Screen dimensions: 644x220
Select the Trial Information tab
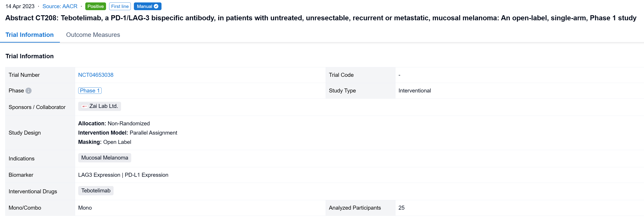[x=30, y=35]
